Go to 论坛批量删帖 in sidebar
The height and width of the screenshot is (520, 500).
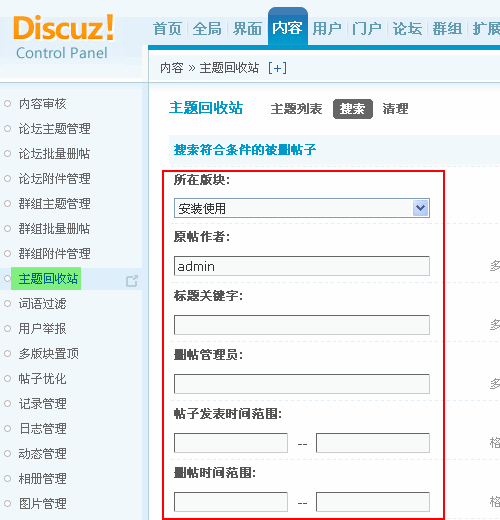tap(54, 154)
